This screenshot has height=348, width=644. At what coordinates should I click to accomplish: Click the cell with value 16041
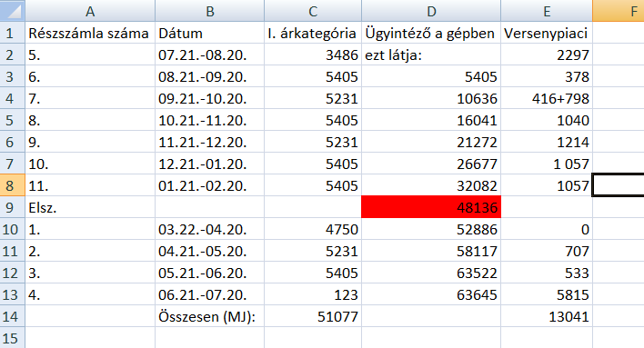coord(431,119)
